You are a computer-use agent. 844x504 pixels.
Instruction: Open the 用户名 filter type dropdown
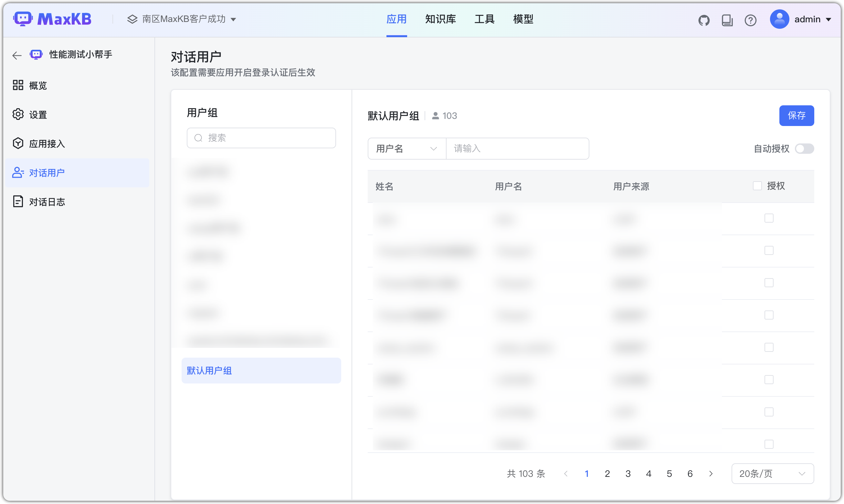pos(406,148)
